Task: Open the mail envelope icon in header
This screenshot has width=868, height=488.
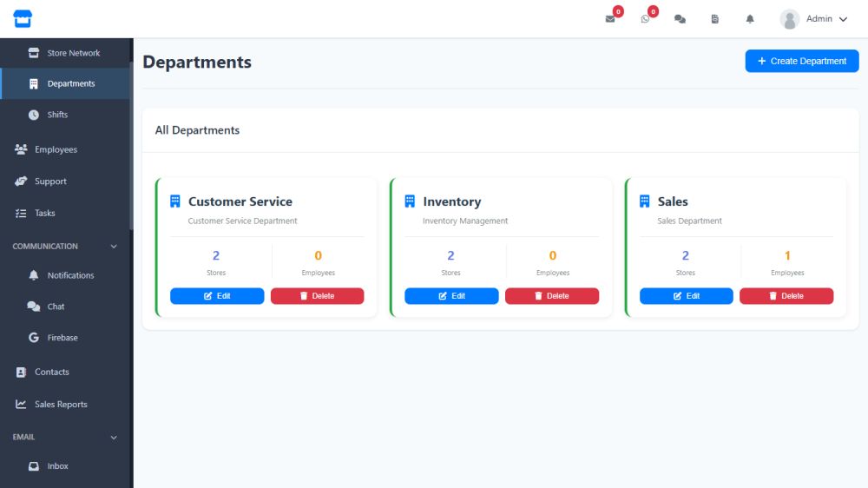Action: pyautogui.click(x=610, y=19)
